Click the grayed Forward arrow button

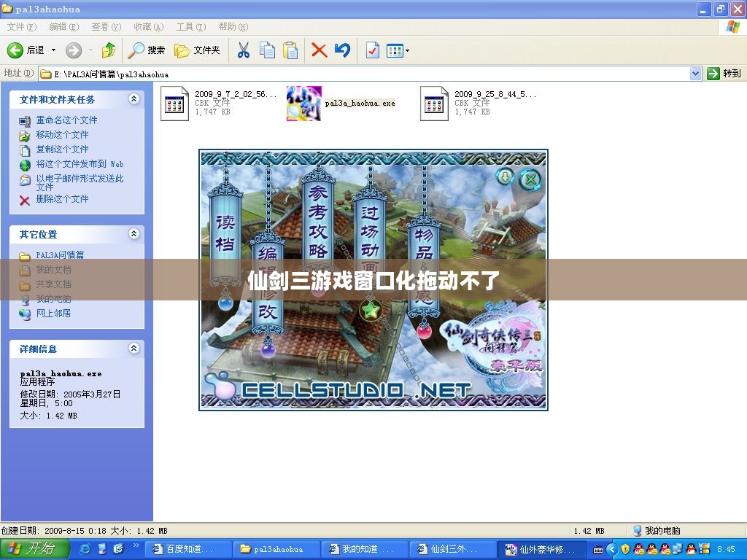tap(74, 50)
